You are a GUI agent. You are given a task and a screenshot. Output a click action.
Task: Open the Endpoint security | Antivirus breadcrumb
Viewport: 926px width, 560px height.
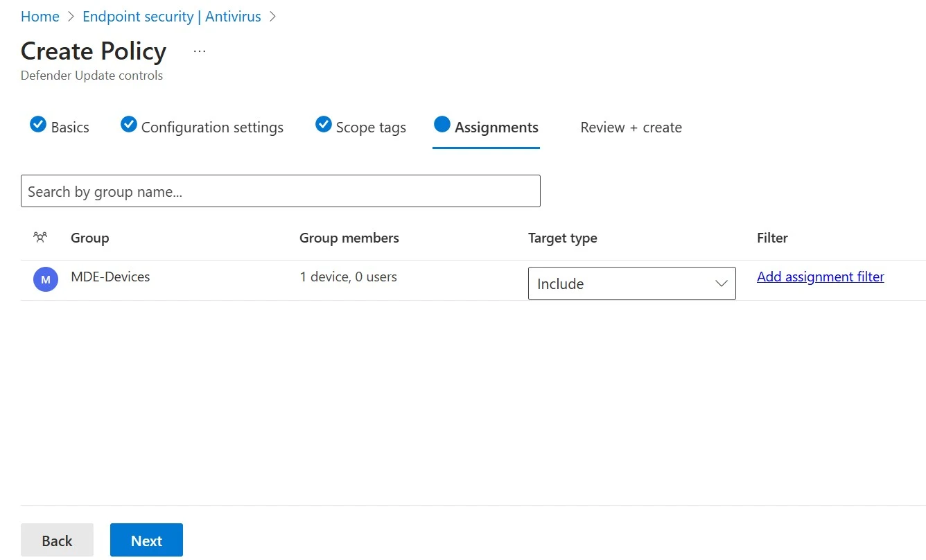pyautogui.click(x=172, y=17)
